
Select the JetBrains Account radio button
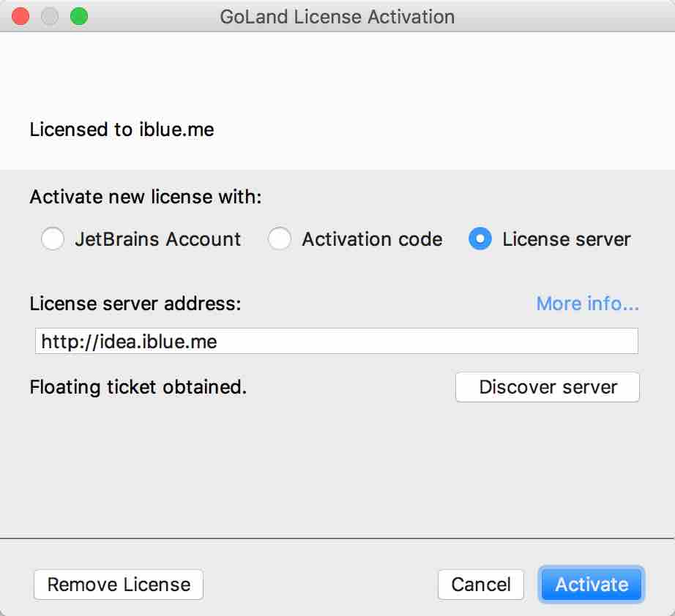coord(53,238)
